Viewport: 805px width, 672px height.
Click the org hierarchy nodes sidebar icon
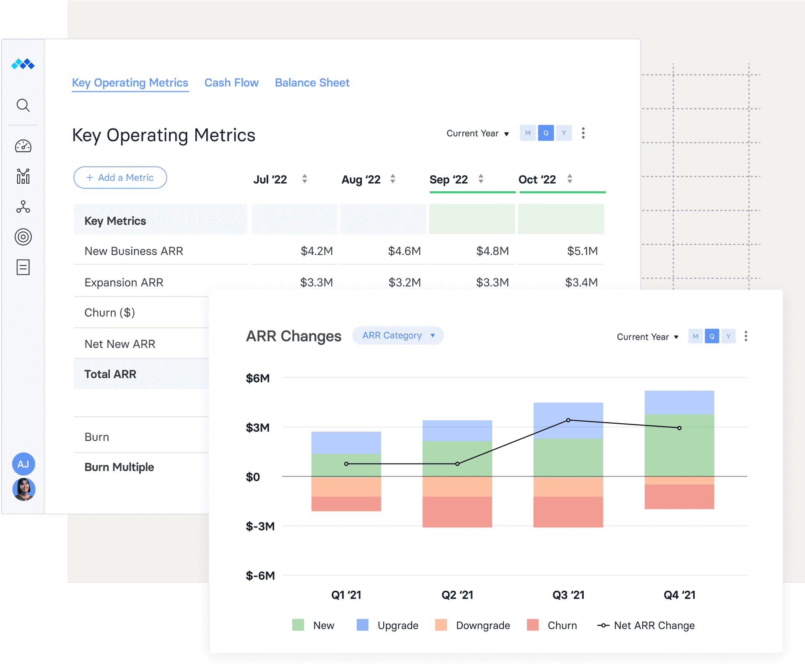coord(23,207)
